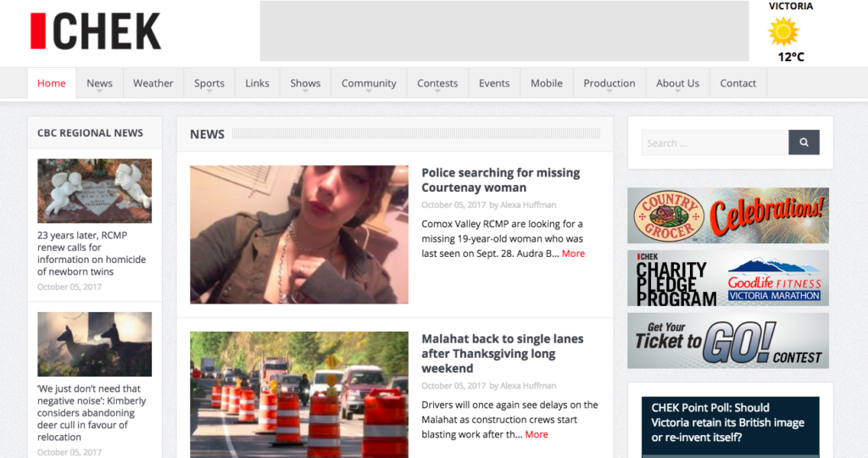Expand the Sports dropdown menu

(209, 83)
